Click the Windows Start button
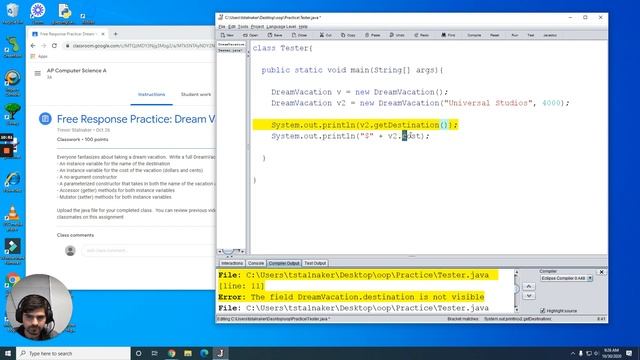640x360 pixels. coord(8,353)
